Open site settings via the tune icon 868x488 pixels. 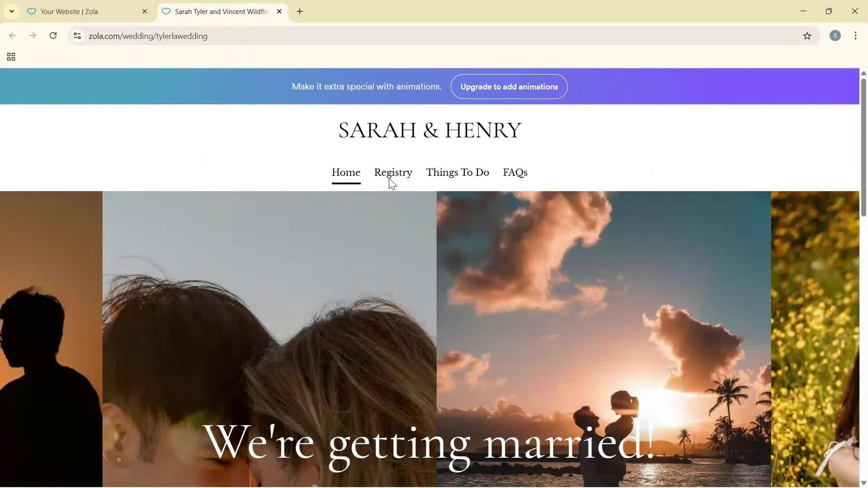pyautogui.click(x=77, y=36)
